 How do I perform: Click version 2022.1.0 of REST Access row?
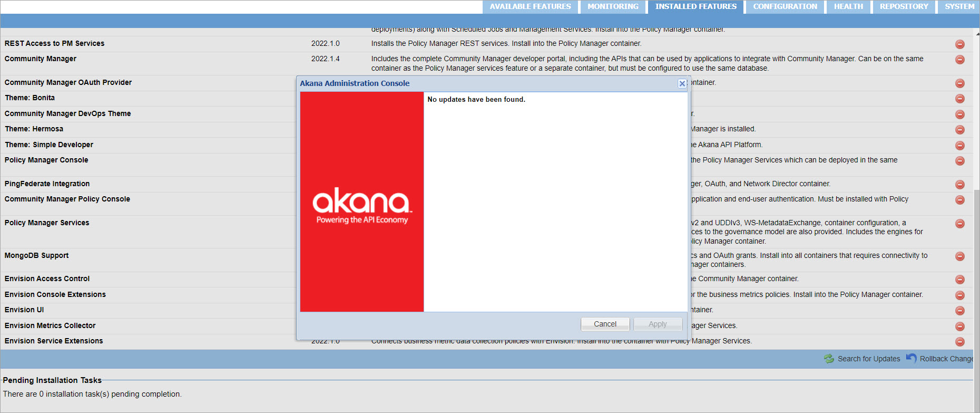325,43
